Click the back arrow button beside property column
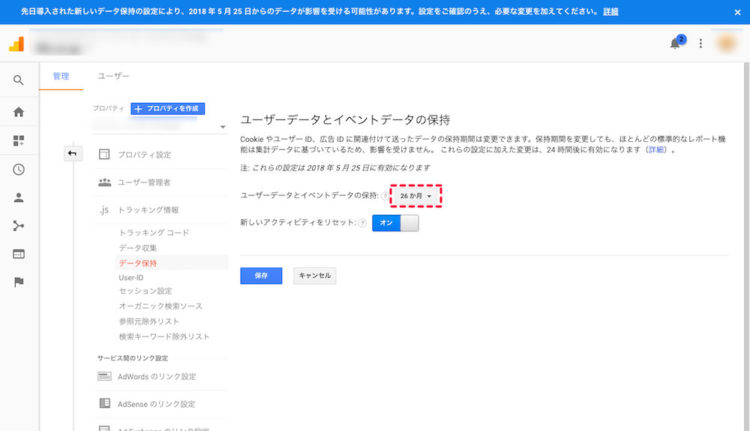 tap(72, 153)
